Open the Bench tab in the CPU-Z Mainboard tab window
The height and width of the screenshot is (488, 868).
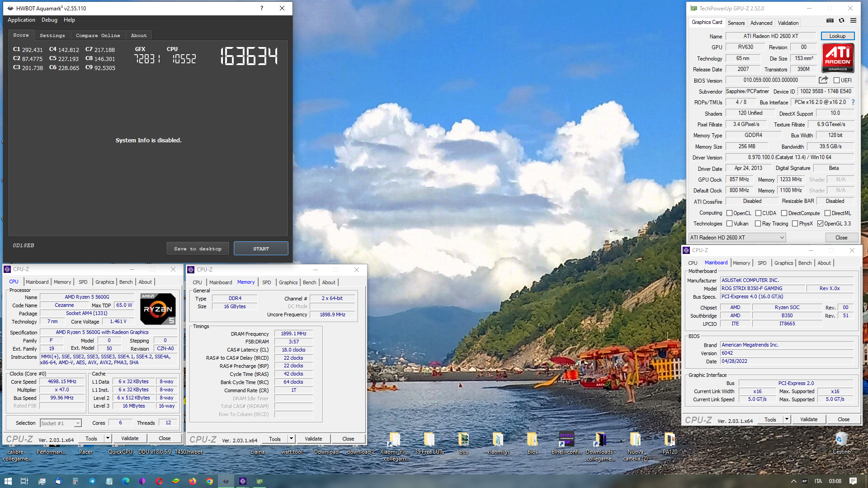805,263
